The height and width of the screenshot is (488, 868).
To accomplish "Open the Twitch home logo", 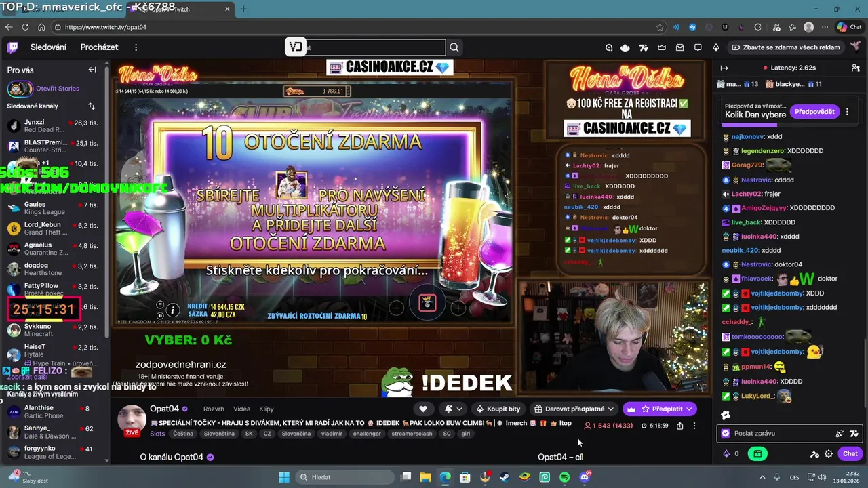I will coord(13,47).
